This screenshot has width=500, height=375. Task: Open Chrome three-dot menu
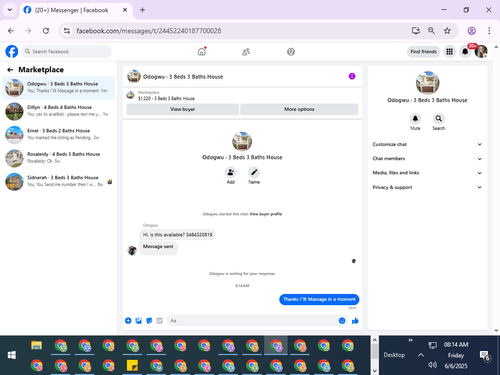point(489,31)
